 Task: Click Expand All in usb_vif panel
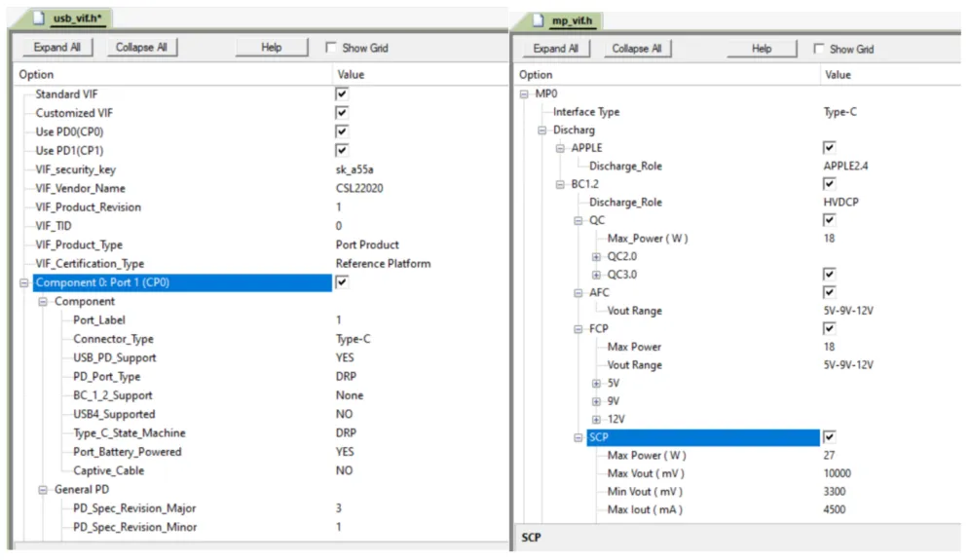[x=56, y=47]
